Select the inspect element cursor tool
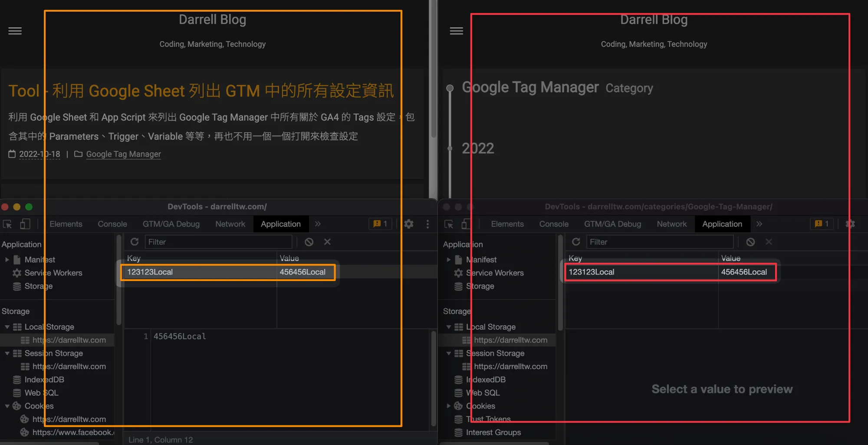 [x=7, y=224]
